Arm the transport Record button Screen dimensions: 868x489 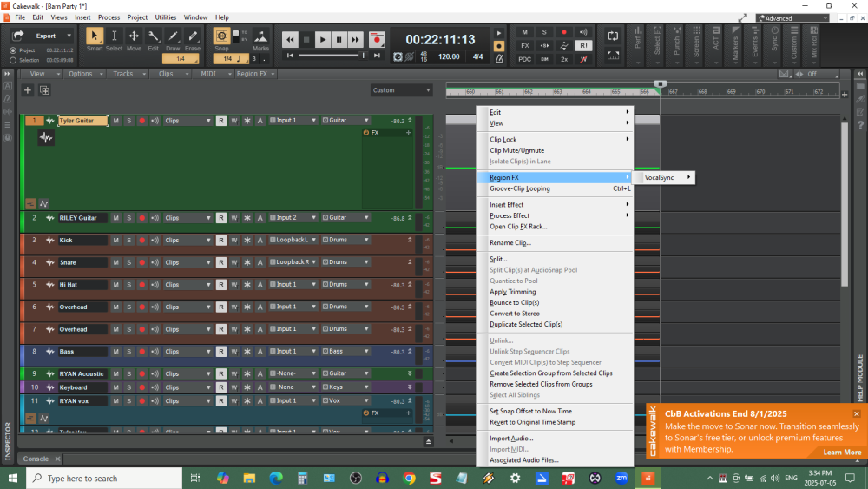(377, 39)
